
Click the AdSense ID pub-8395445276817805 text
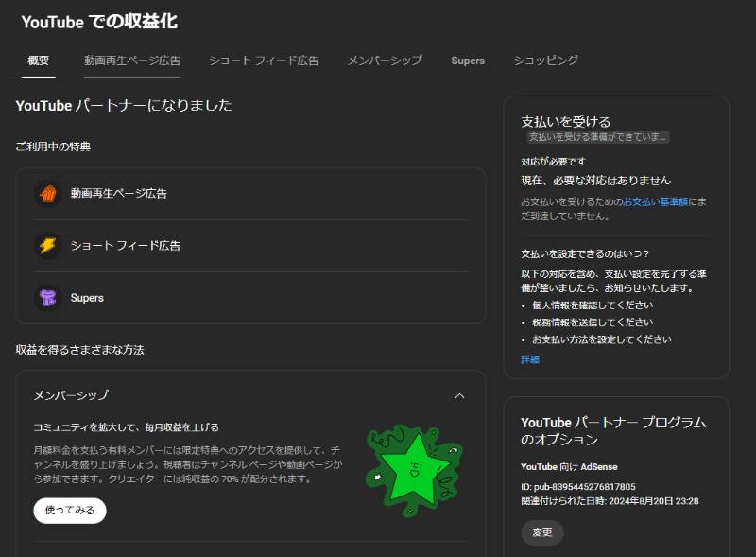click(x=578, y=486)
